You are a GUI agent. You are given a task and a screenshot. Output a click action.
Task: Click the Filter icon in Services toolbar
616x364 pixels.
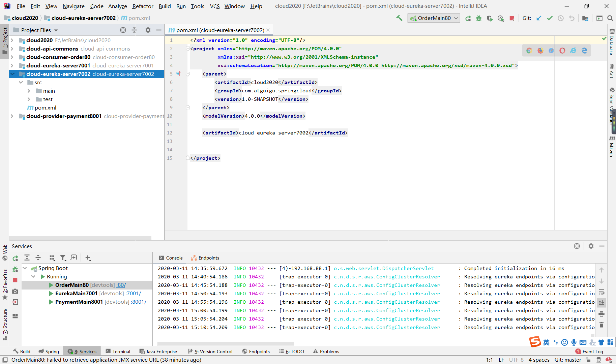pos(63,258)
